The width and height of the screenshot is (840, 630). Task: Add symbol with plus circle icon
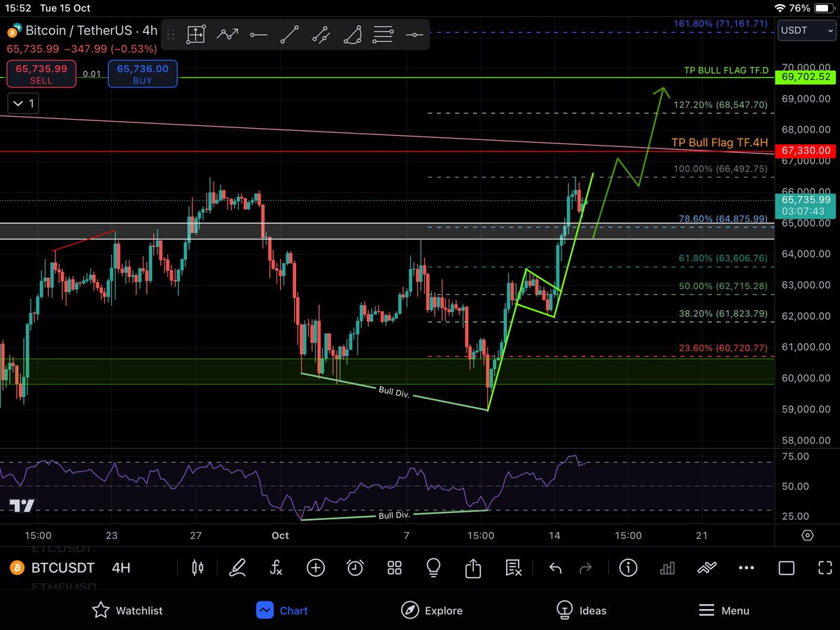coord(316,568)
